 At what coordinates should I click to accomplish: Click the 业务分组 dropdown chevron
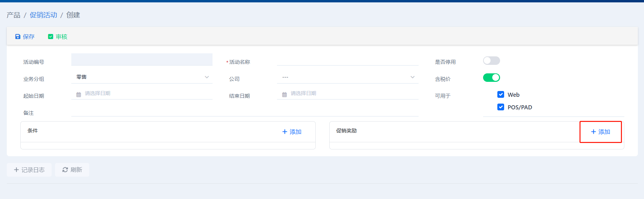(207, 77)
